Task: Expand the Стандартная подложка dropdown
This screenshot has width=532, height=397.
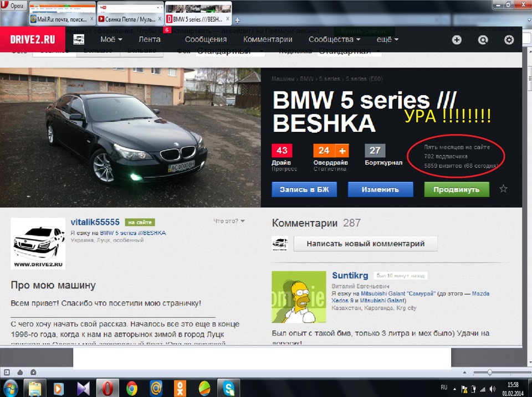Action: [349, 51]
